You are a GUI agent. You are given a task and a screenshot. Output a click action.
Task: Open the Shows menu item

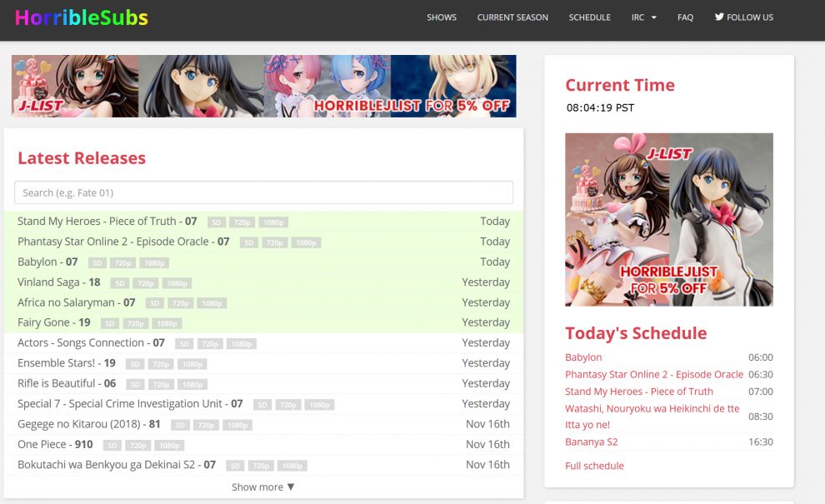(x=441, y=17)
